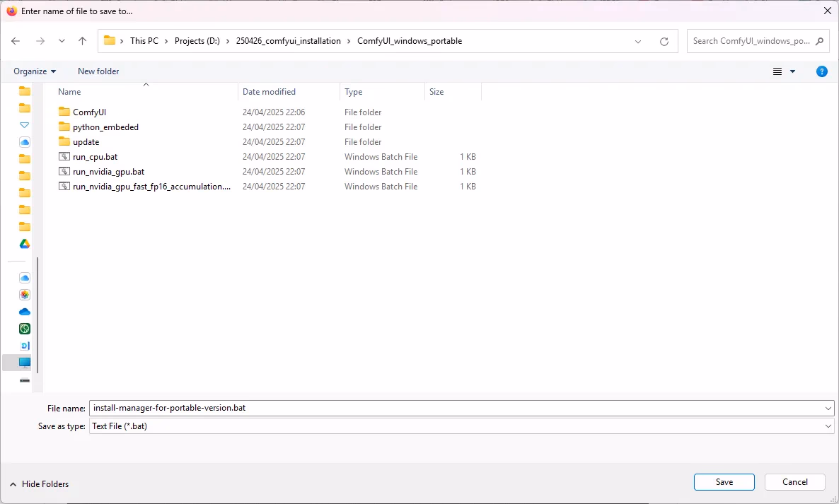Click the Refresh icon in address bar

pyautogui.click(x=664, y=41)
